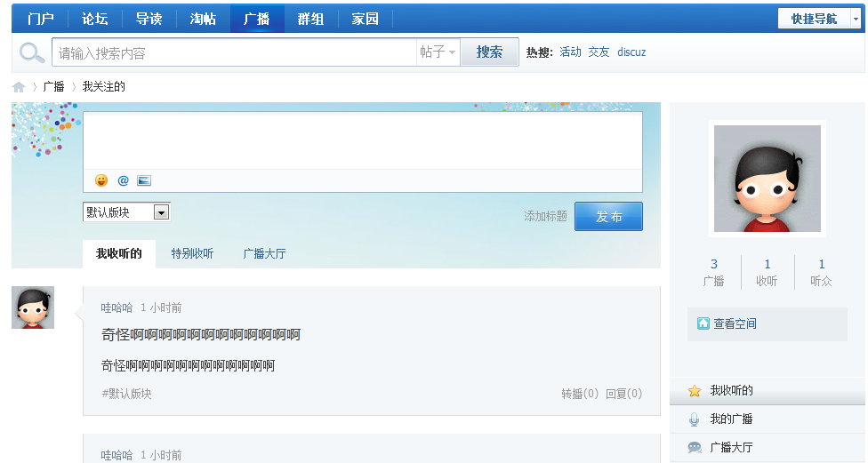The width and height of the screenshot is (868, 463).
Task: Open the 导读 navigation item
Action: click(x=149, y=19)
